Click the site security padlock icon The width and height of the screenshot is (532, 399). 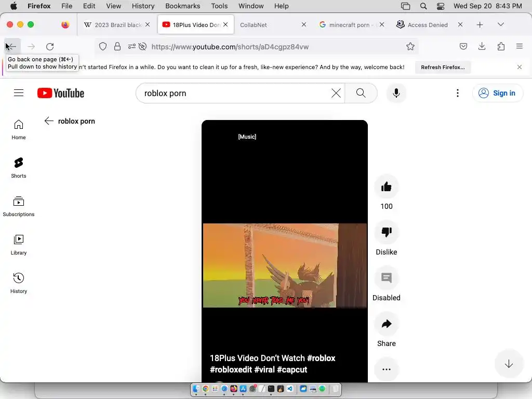pos(117,46)
